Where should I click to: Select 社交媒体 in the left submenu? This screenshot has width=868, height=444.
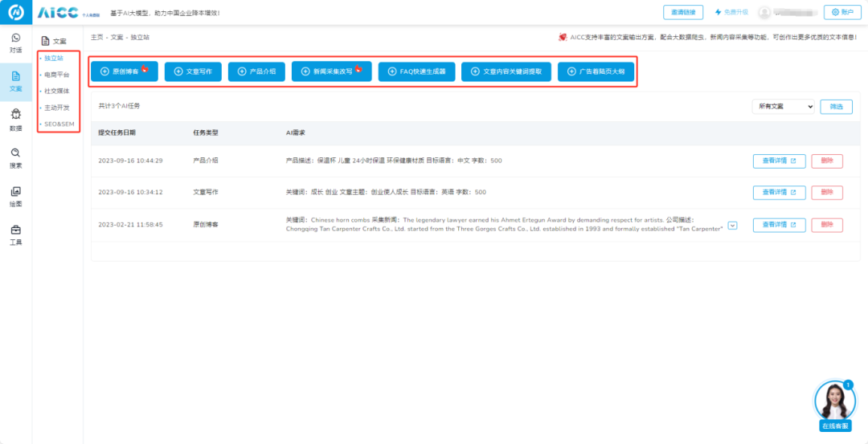pos(56,92)
